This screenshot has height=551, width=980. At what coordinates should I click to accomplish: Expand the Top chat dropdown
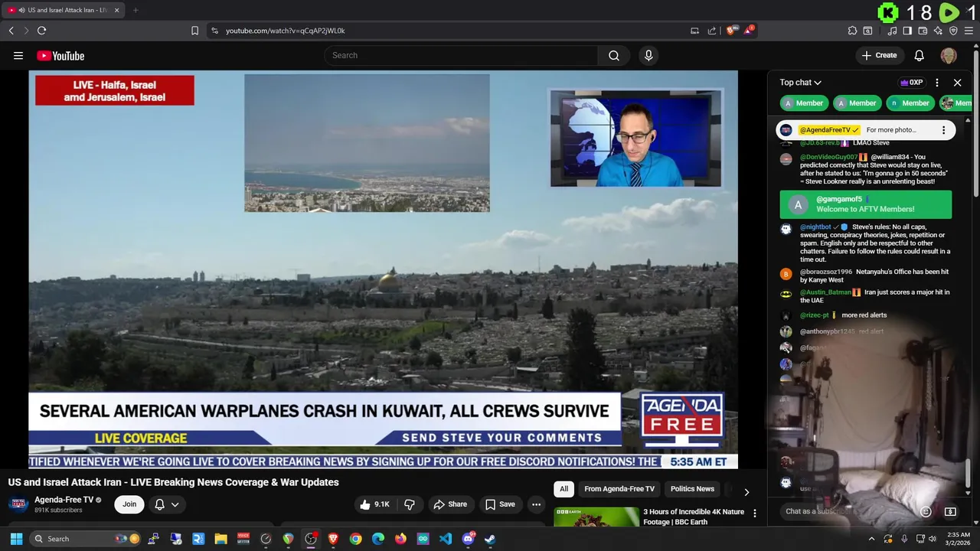click(x=800, y=83)
